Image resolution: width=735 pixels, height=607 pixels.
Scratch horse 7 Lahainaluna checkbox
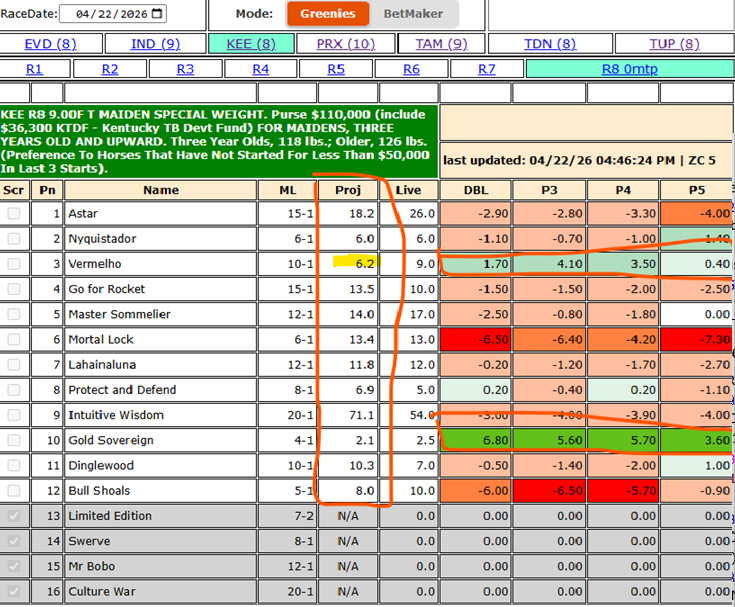coord(14,365)
